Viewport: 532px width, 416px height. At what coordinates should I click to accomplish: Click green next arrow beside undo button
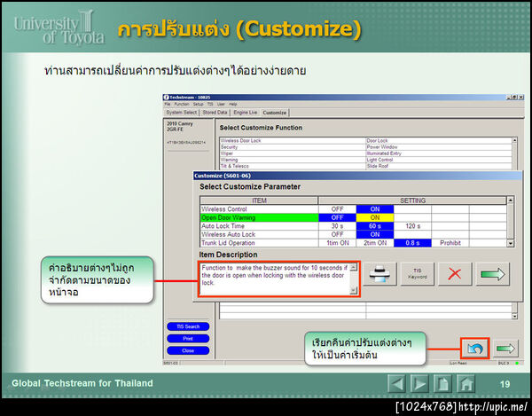pyautogui.click(x=505, y=348)
